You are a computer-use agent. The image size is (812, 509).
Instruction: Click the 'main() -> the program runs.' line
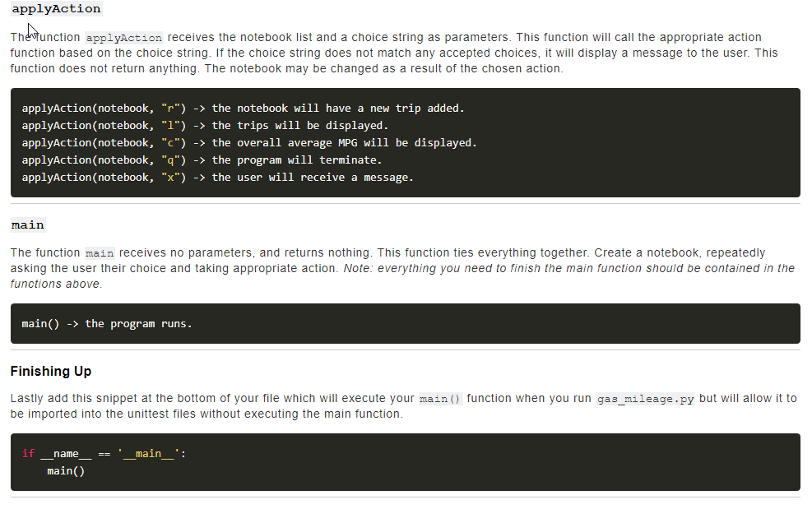point(107,324)
